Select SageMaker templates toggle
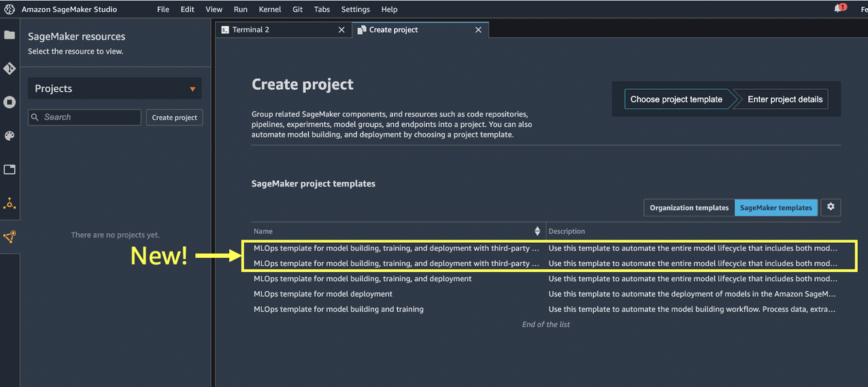868x387 pixels. click(x=775, y=207)
